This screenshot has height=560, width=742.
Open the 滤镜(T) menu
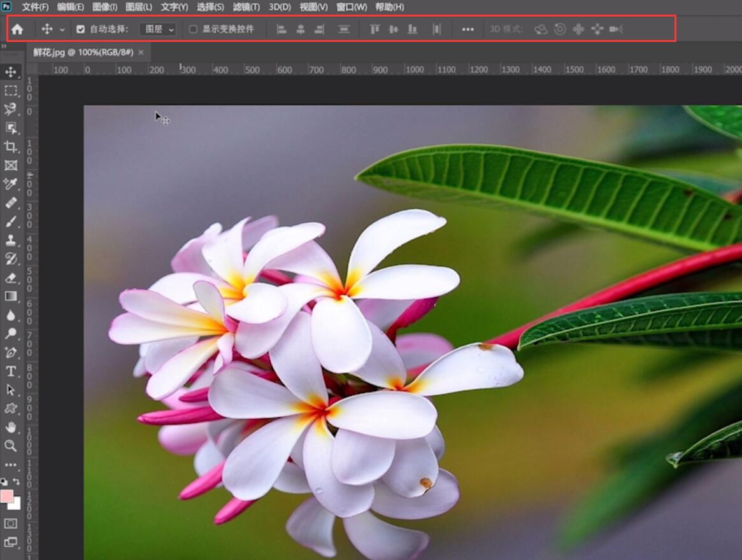[246, 7]
